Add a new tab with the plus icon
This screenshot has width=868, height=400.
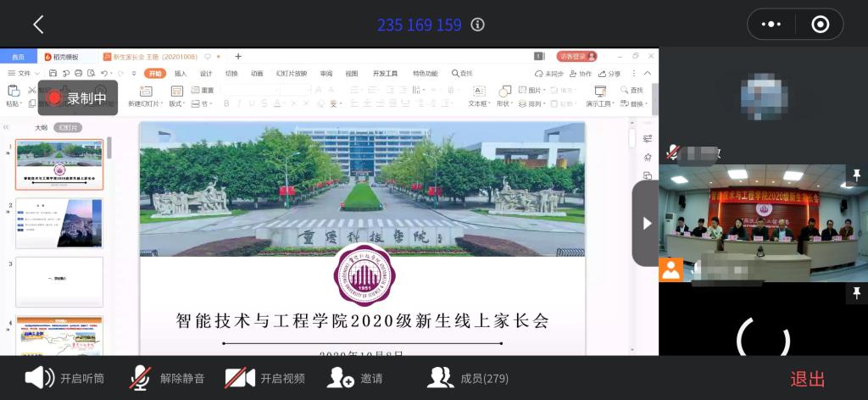coord(238,57)
